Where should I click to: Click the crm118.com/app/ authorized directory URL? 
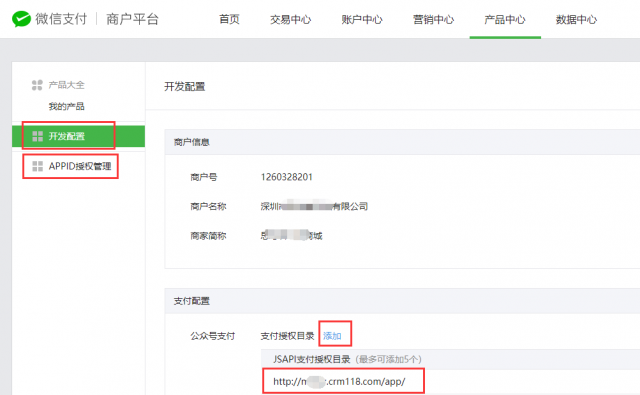339,382
